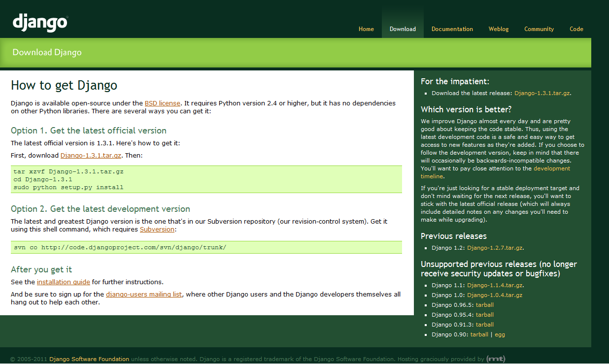Download Django-1.0.4.tar.gz unsupported release
This screenshot has height=364, width=609.
495,295
